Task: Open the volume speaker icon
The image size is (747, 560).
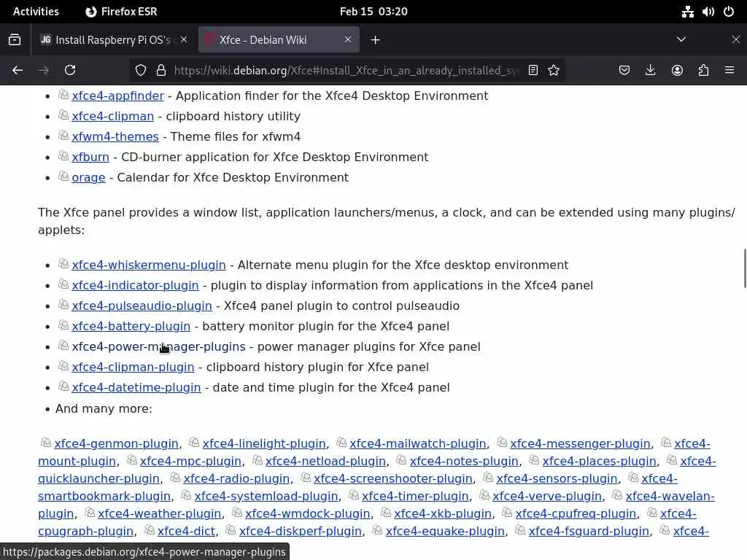Action: coord(708,12)
